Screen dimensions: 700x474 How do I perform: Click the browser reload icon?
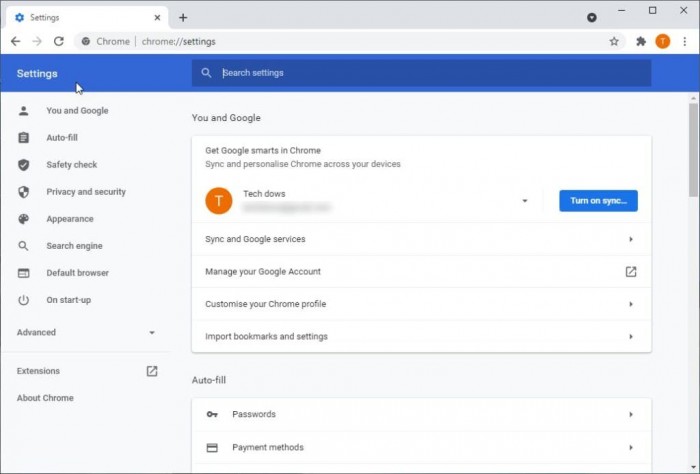pos(59,41)
